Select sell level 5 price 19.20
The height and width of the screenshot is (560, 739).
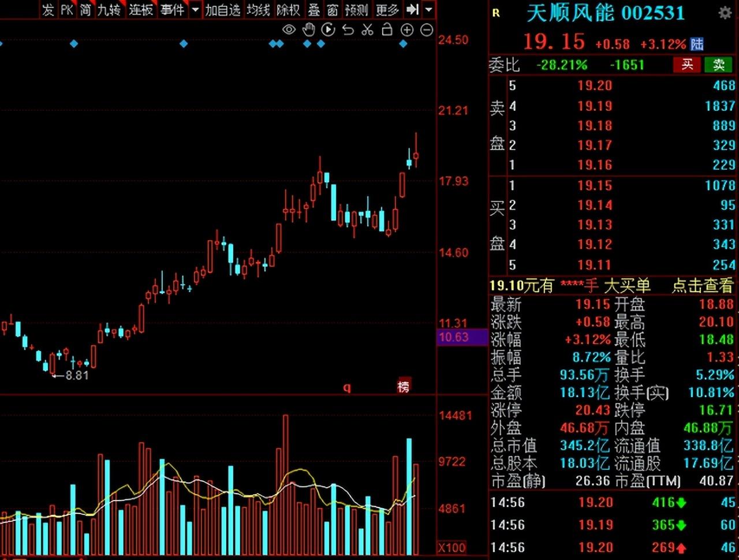(x=595, y=86)
